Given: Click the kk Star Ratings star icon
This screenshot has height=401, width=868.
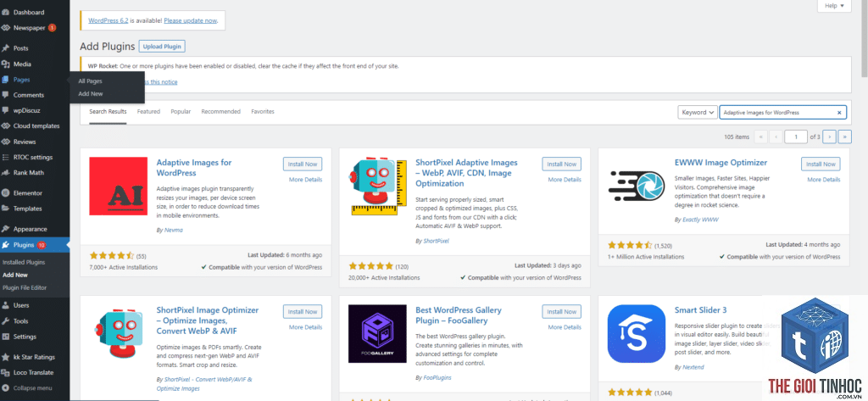Looking at the screenshot, I should [x=6, y=357].
